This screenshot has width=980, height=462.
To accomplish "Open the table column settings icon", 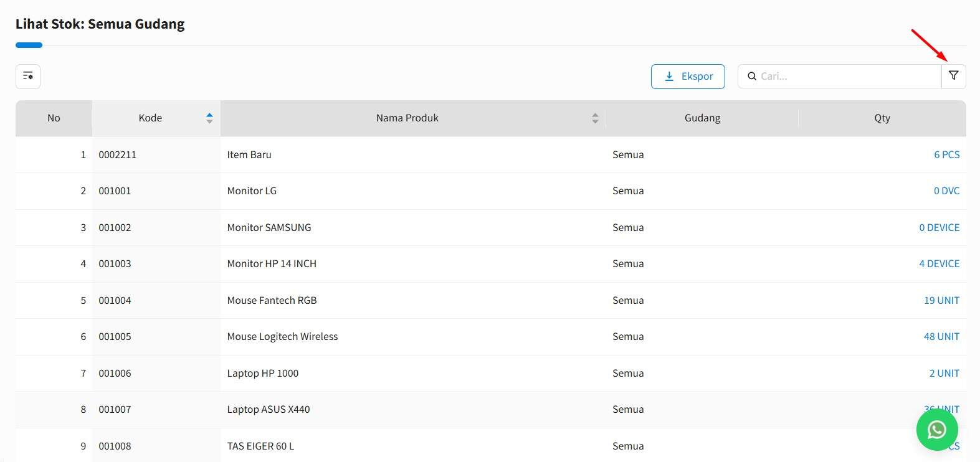I will (28, 76).
